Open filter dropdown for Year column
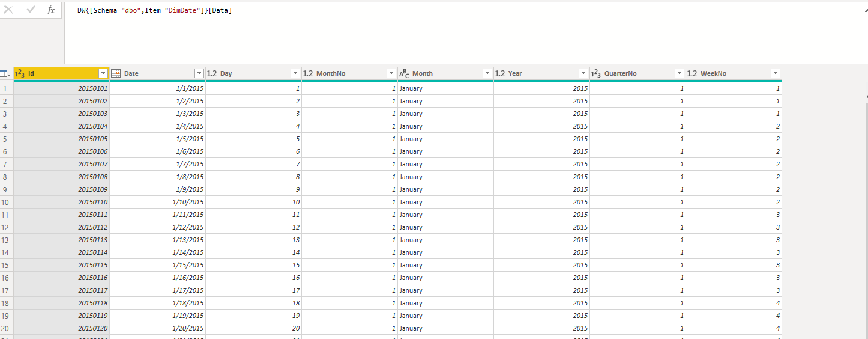Screen dimensions: 868x339 point(583,73)
